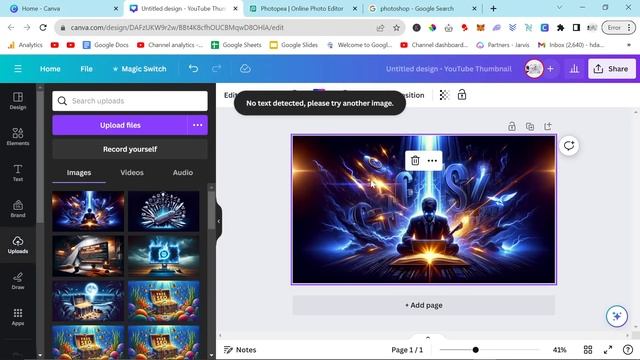Select the blue glowing monitor thumbnail
The width and height of the screenshot is (640, 360).
(x=164, y=256)
